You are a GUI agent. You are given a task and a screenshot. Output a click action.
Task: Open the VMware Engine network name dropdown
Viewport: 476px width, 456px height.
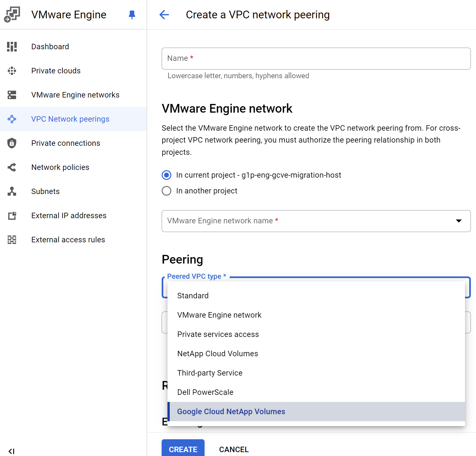(x=316, y=221)
